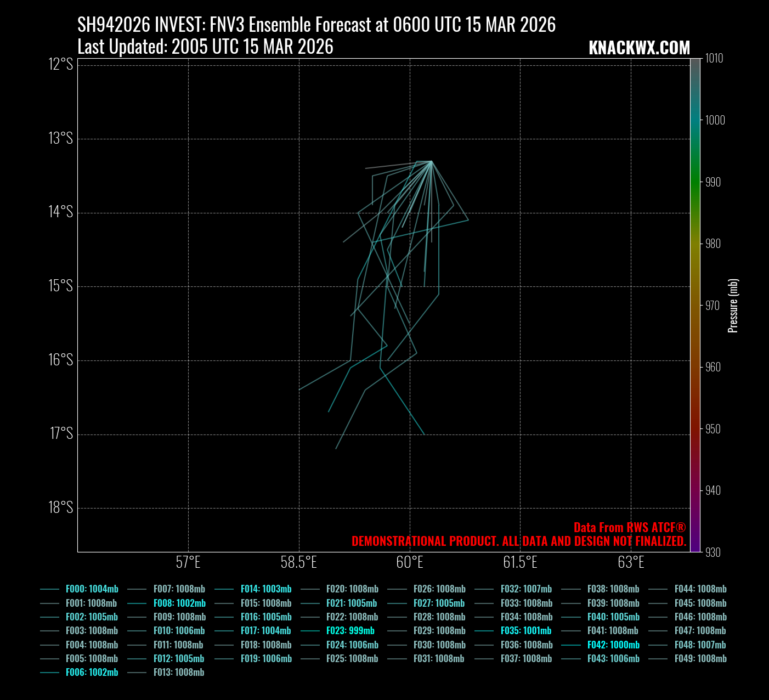Viewport: 769px width, 700px height.
Task: Click the 15°S latitude axis label
Action: (60, 286)
